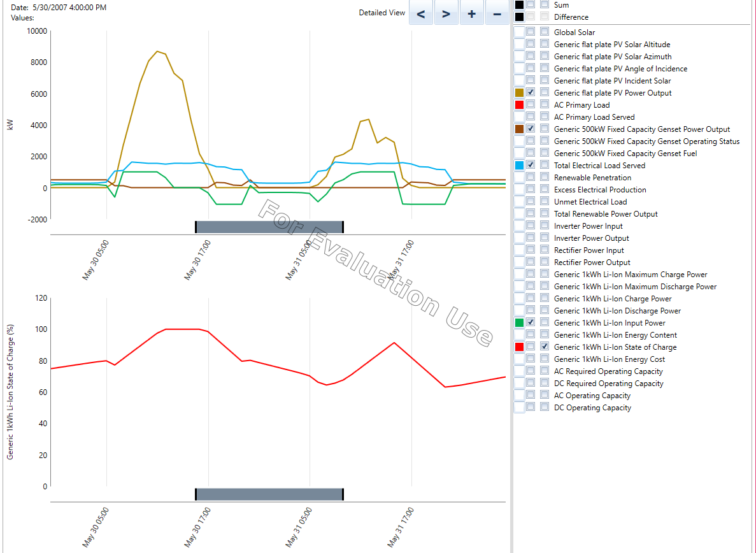Zoom out with the minus button
Screen dimensions: 756x553
click(x=497, y=13)
